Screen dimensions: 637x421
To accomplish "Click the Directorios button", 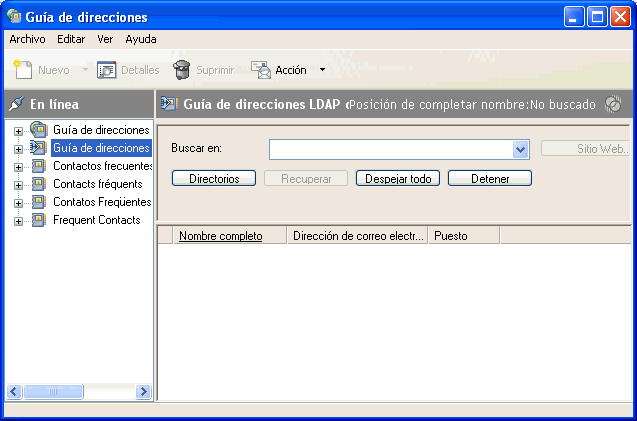I will click(x=214, y=178).
